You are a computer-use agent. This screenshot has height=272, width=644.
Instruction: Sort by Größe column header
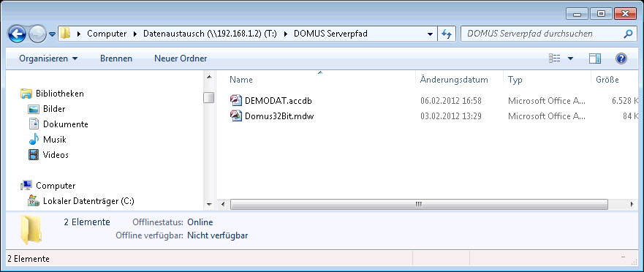607,80
